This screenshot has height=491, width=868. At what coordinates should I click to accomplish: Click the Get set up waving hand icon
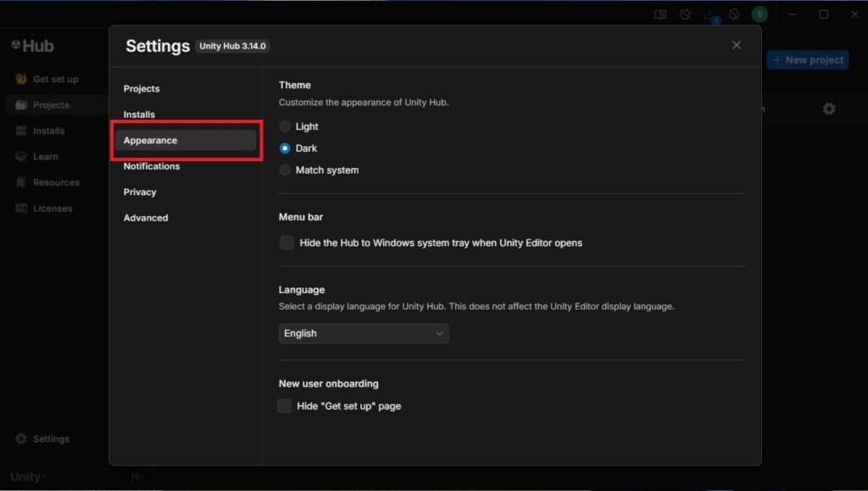(21, 79)
